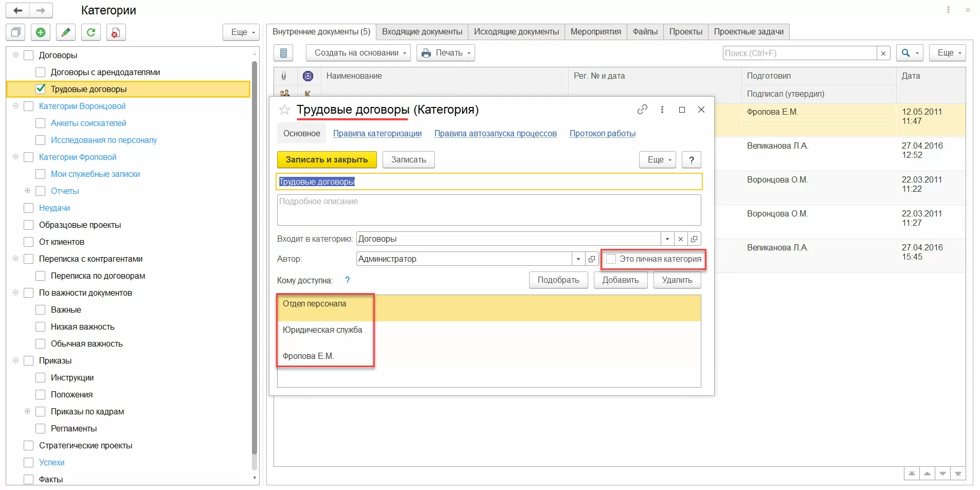Open Правила автозапуска процессов link
The width and height of the screenshot is (980, 490).
point(496,134)
